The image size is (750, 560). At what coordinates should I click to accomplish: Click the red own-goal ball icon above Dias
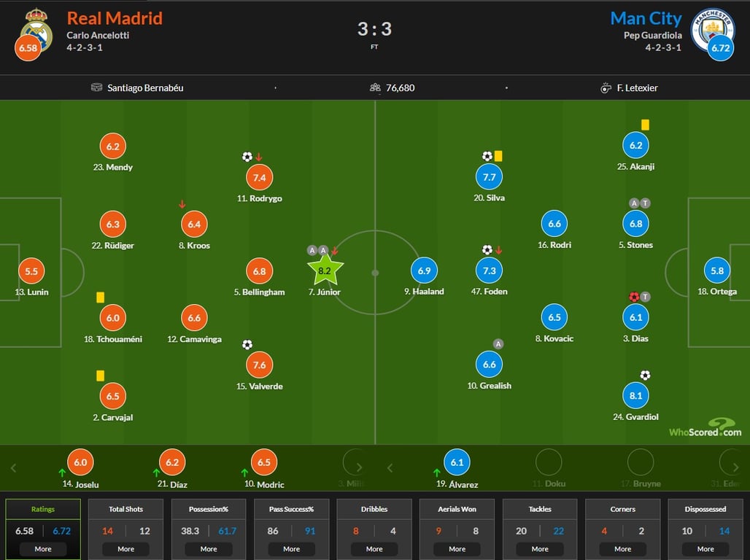(x=633, y=297)
